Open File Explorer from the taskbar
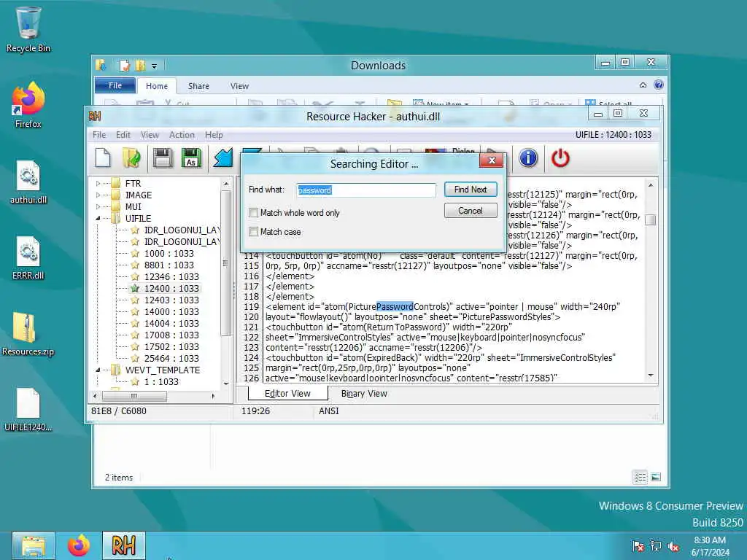The width and height of the screenshot is (747, 560). click(x=33, y=545)
